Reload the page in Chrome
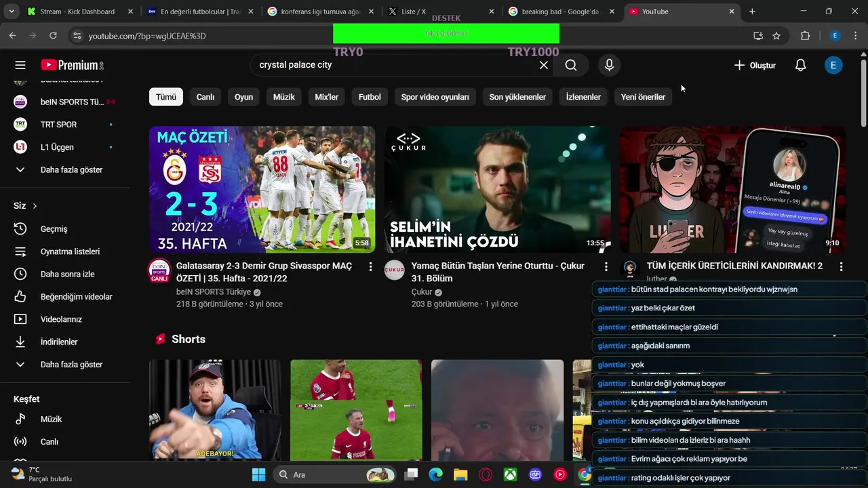868x488 pixels. tap(53, 35)
